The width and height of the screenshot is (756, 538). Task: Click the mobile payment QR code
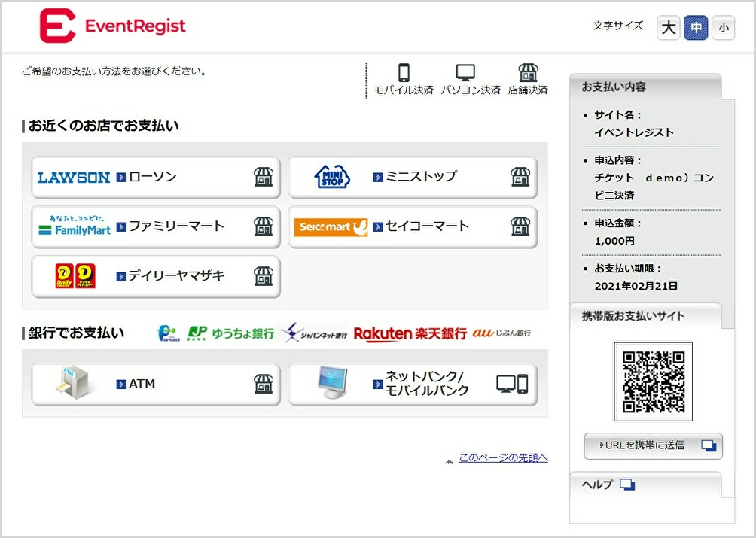point(654,381)
